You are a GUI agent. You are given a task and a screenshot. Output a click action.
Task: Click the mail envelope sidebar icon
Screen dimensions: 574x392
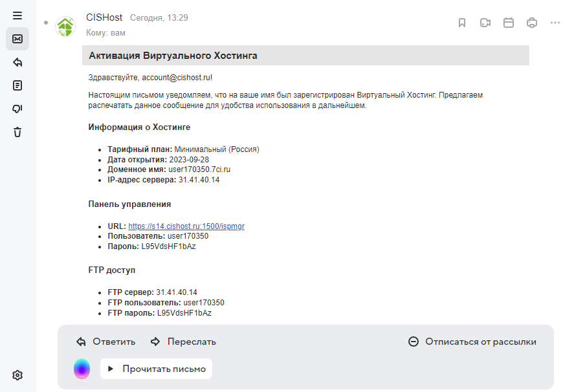[x=17, y=39]
